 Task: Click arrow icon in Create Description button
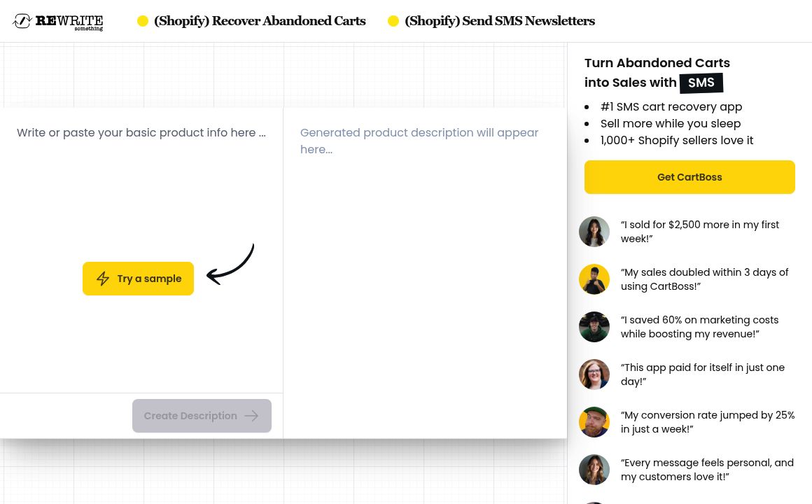[x=252, y=416]
